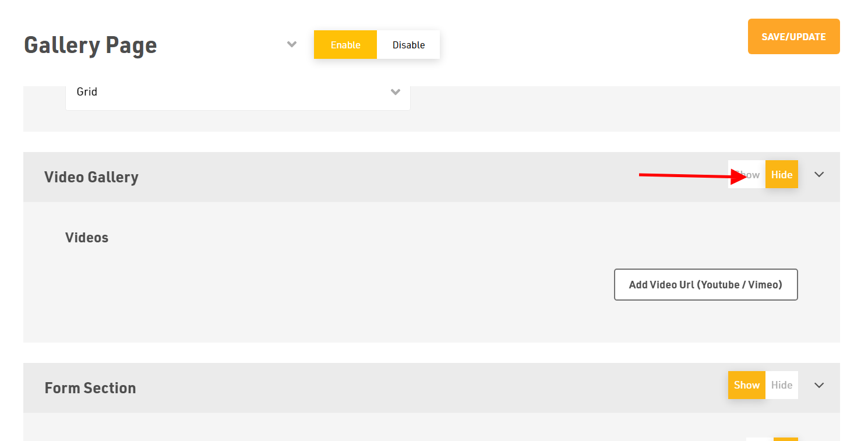Click the arrow icon inside the Grid dropdown
The width and height of the screenshot is (868, 441).
pos(396,92)
